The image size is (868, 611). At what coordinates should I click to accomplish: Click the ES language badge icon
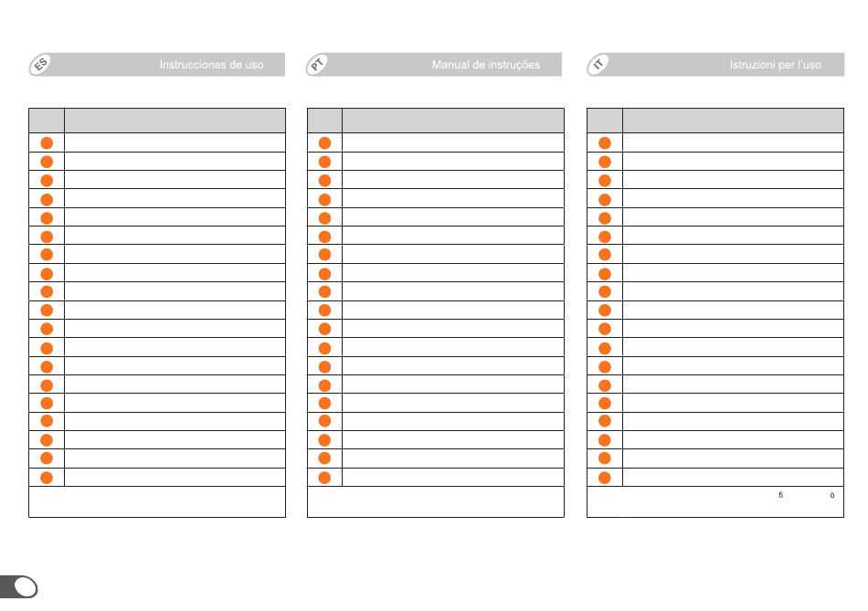tap(40, 65)
